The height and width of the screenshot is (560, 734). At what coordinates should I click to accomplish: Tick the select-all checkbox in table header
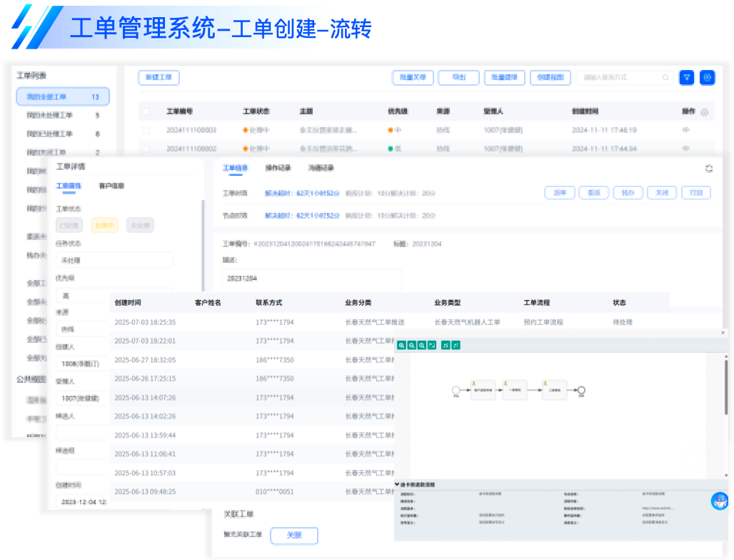click(146, 111)
